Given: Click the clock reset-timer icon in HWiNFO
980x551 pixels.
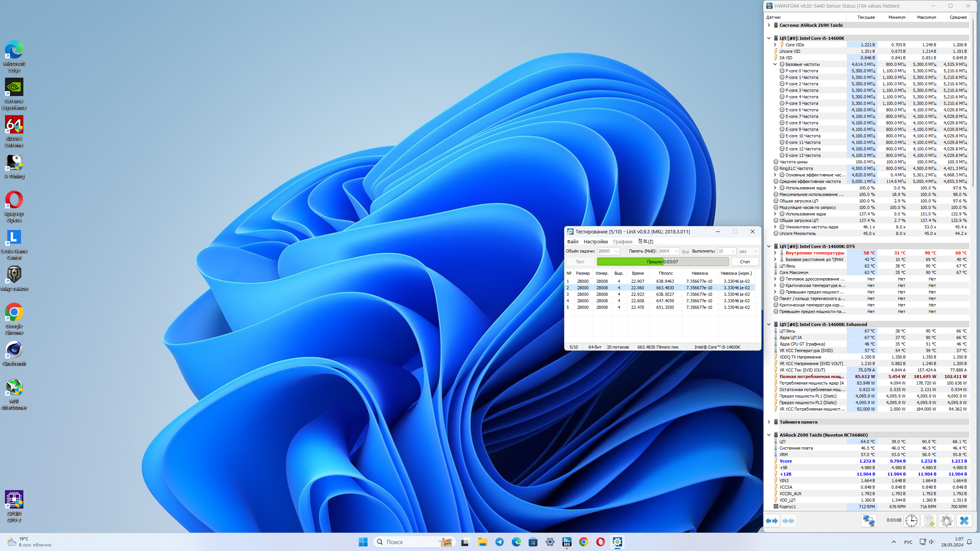Looking at the screenshot, I should pyautogui.click(x=911, y=521).
